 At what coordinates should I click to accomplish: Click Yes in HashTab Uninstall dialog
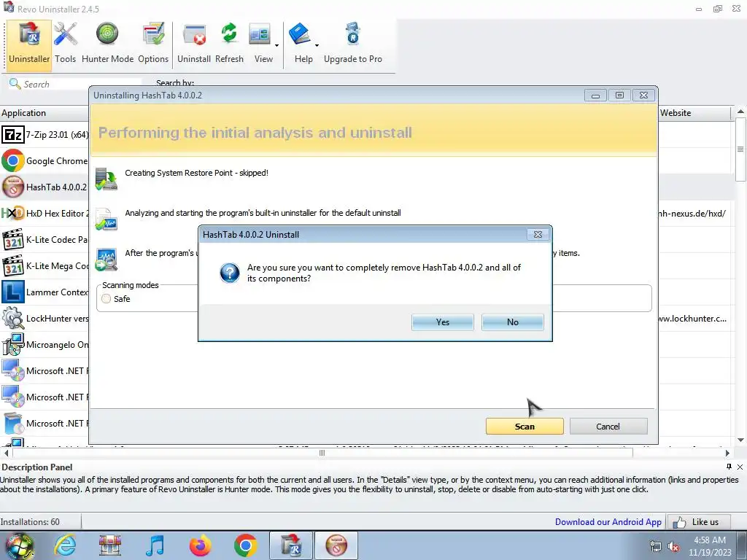click(x=443, y=322)
